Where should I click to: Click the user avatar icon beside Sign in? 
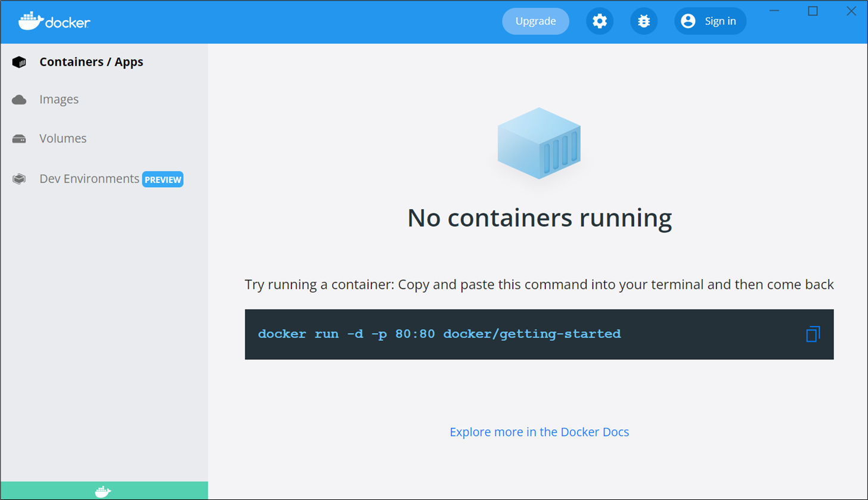688,21
